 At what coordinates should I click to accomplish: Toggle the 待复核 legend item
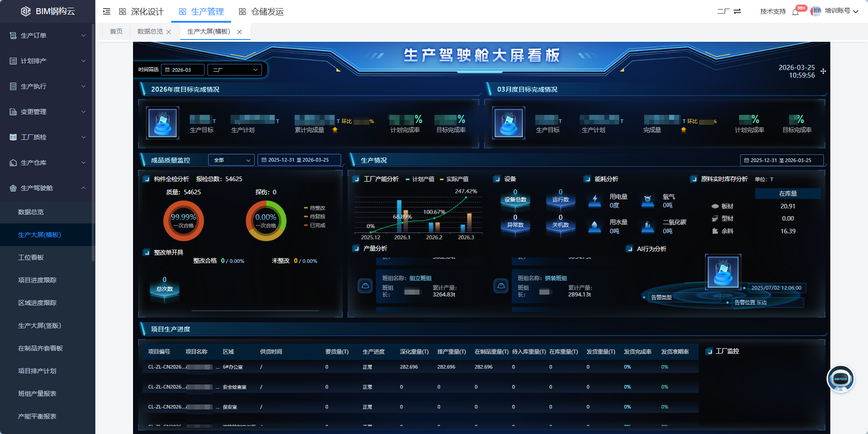tap(315, 217)
